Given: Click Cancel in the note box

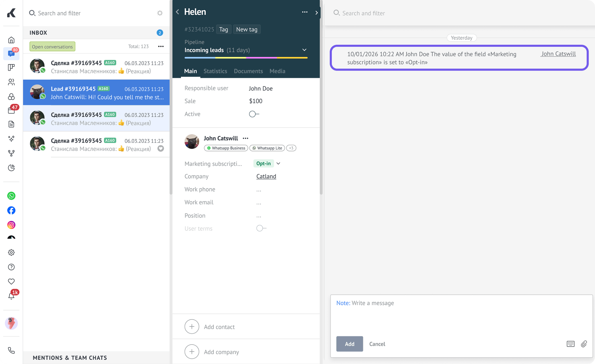Looking at the screenshot, I should click(377, 344).
